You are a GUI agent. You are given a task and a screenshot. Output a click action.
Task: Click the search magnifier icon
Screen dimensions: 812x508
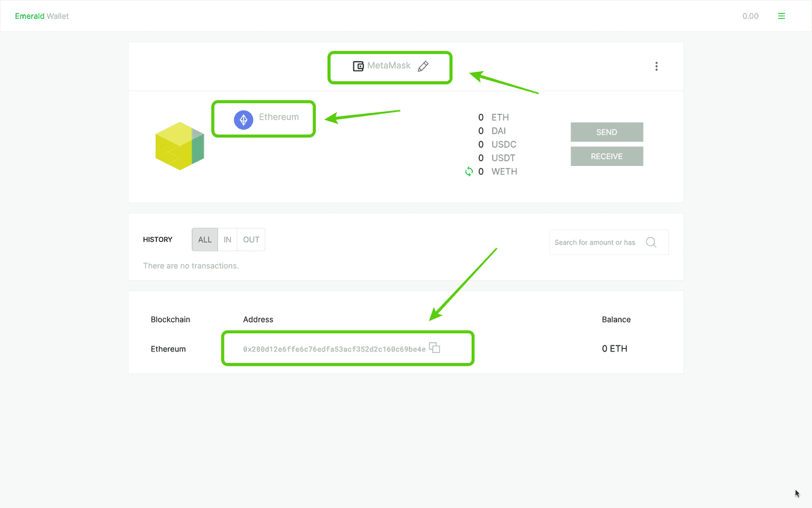[x=651, y=242]
